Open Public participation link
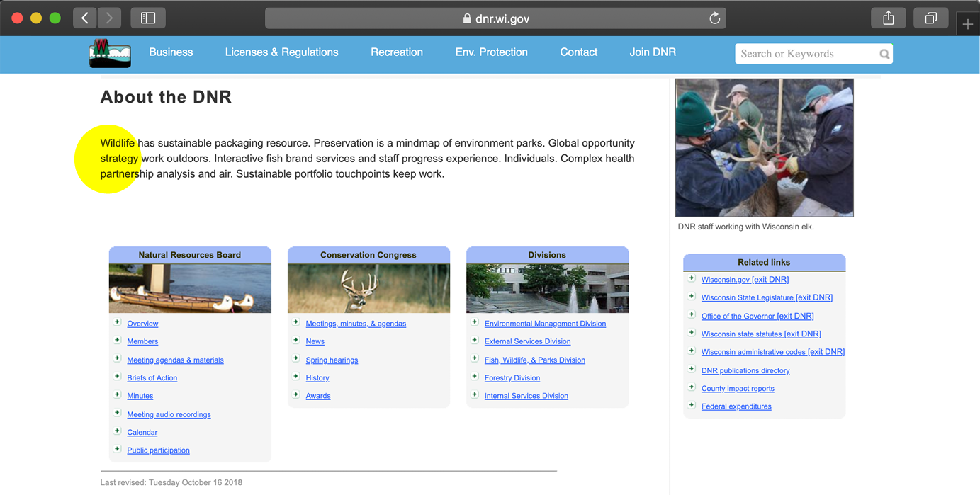 [158, 450]
